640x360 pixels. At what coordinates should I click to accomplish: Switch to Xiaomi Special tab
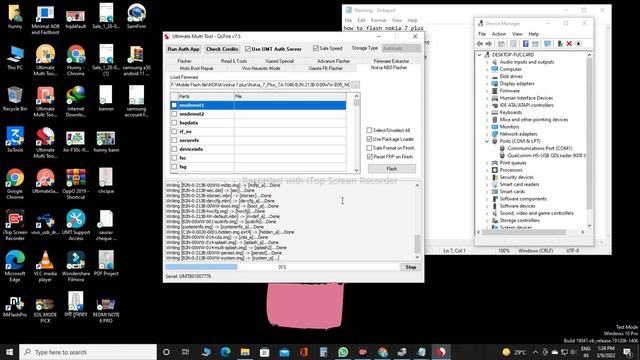(280, 61)
